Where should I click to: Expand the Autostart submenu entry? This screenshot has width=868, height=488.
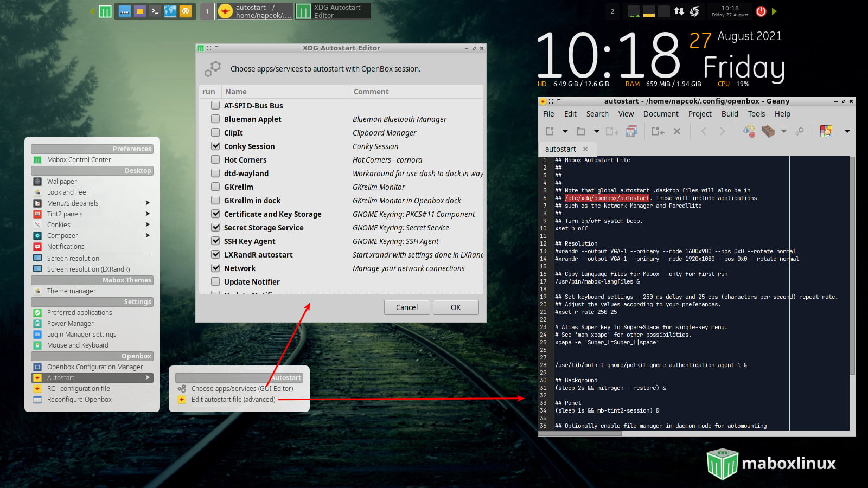(92, 378)
